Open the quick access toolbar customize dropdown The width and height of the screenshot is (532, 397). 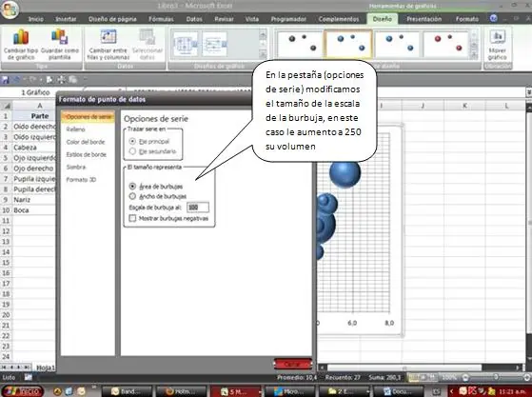tap(85, 80)
